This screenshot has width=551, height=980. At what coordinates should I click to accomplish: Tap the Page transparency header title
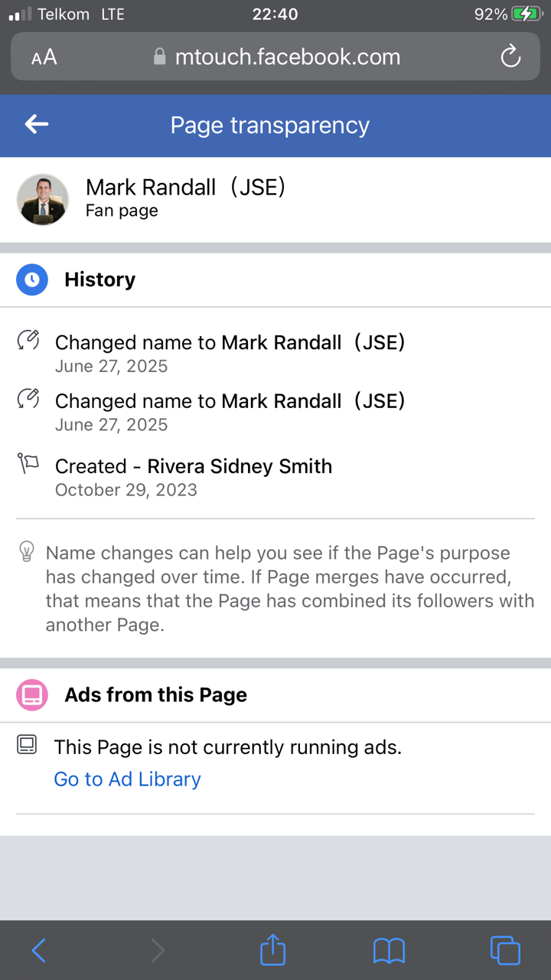point(269,125)
